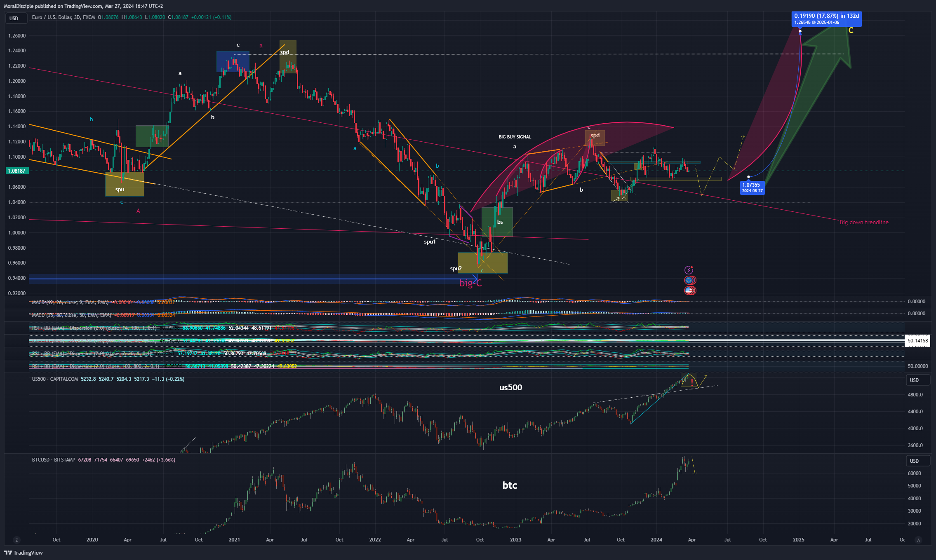Click the 2023 label on time axis
Viewport: 936px width, 560px height.
(x=515, y=540)
